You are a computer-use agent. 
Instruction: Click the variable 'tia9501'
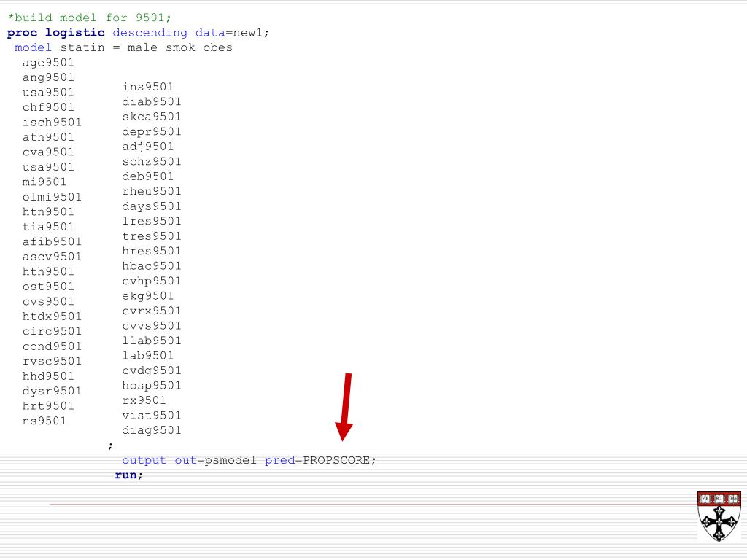point(48,227)
